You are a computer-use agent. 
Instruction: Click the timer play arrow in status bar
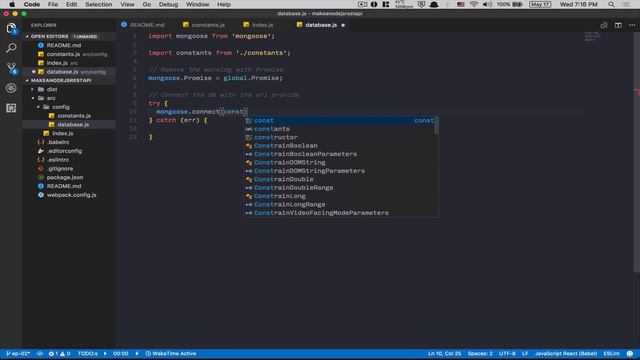click(x=105, y=353)
